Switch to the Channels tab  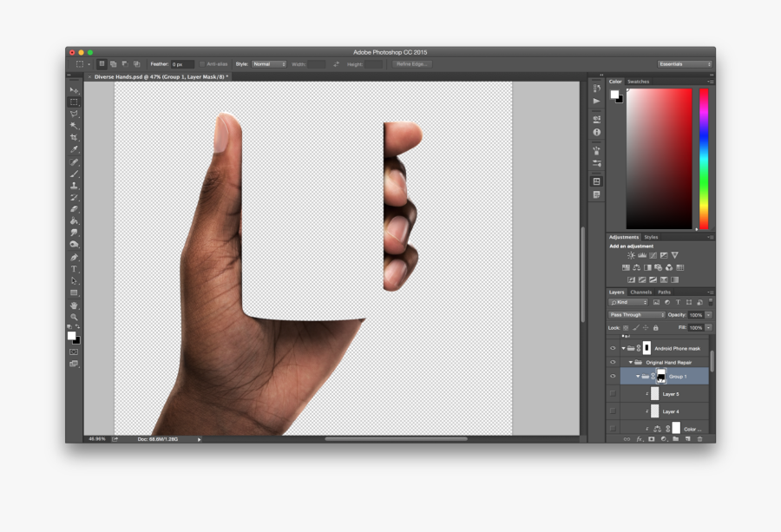point(641,292)
